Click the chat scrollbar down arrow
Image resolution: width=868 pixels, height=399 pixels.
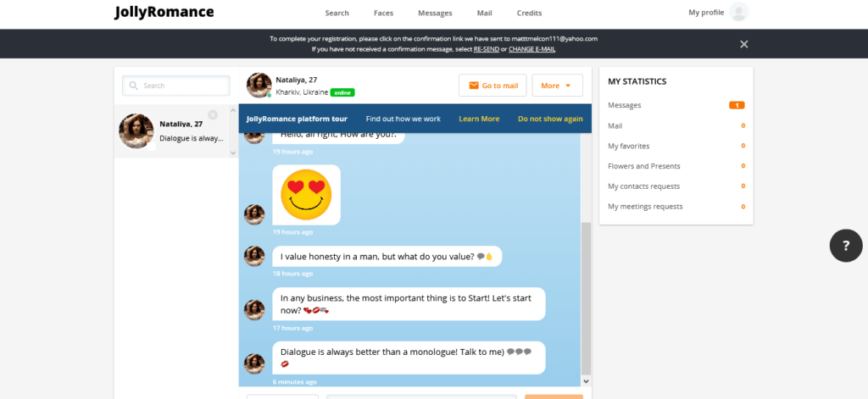point(586,381)
